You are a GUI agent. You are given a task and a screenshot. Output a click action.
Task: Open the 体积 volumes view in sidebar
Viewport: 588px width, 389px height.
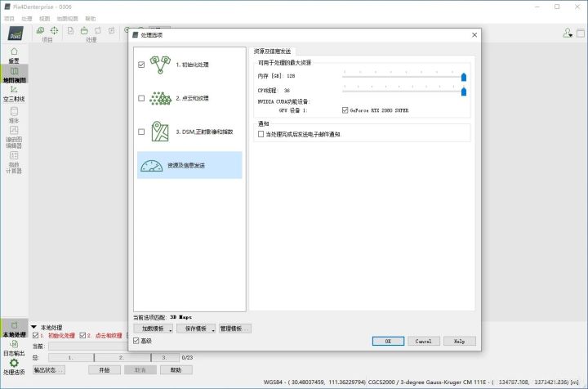(14, 115)
